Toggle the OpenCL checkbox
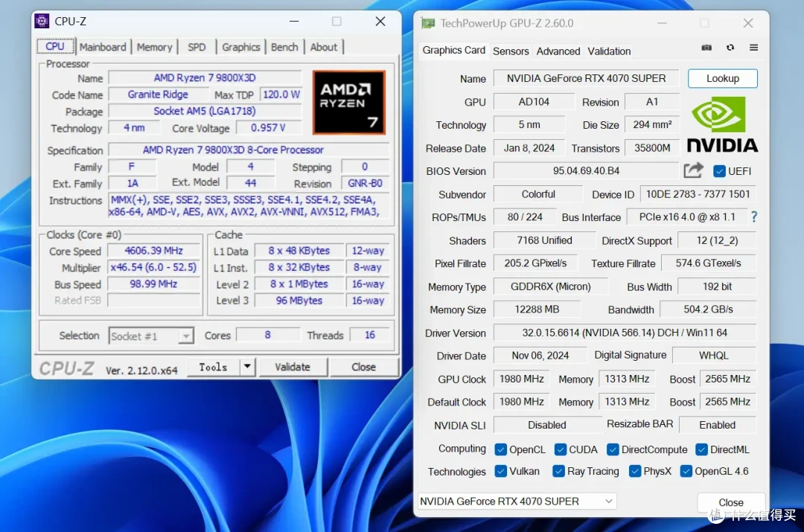This screenshot has width=804, height=532. point(500,449)
